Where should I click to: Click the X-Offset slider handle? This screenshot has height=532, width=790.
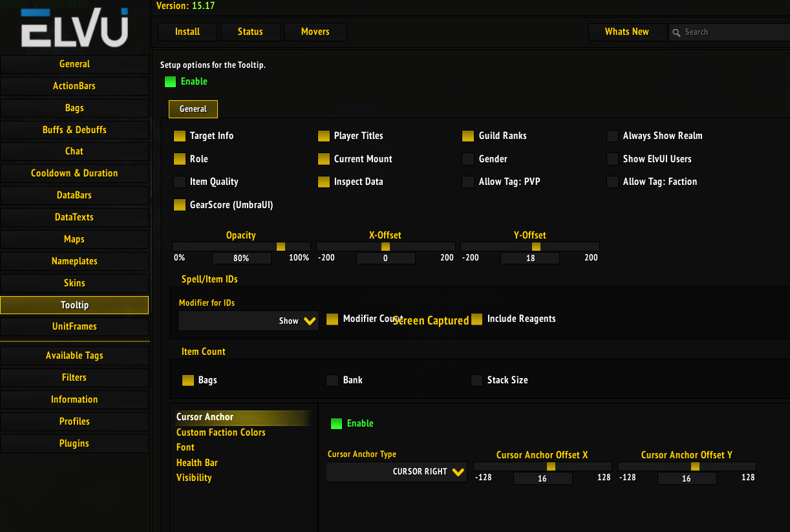pyautogui.click(x=385, y=247)
